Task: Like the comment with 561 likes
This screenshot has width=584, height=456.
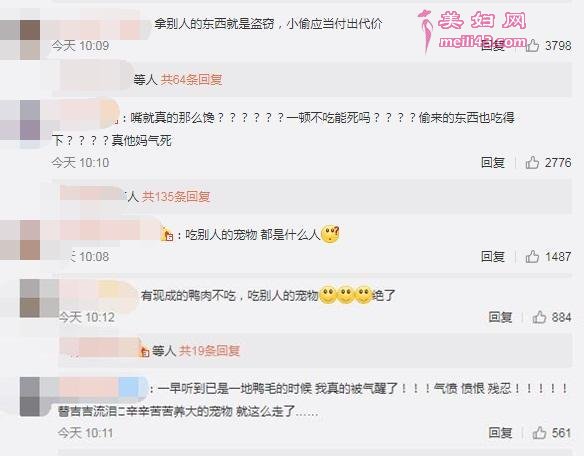Action: pyautogui.click(x=539, y=433)
